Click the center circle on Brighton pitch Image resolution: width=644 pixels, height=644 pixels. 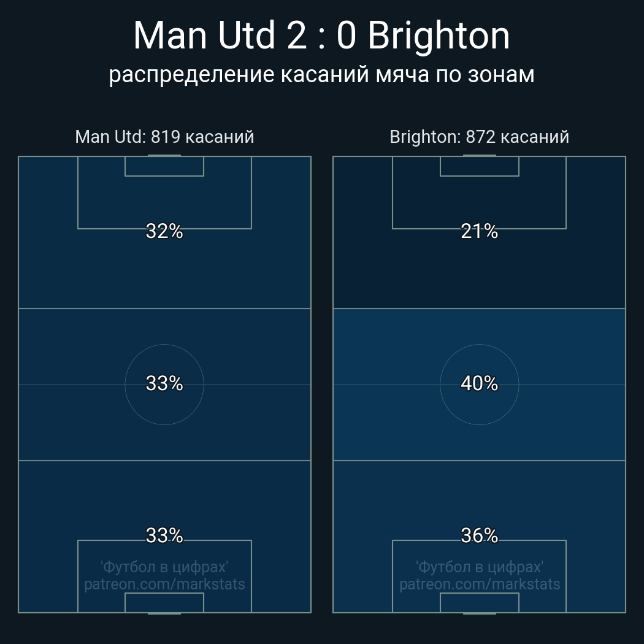479,385
